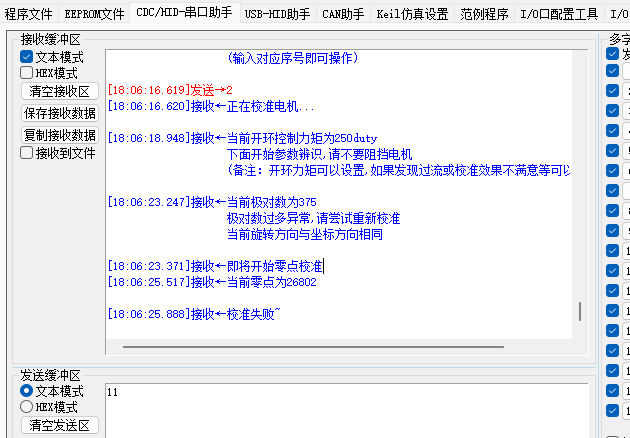
Task: Click the line 当前旋转方向与坐标方向相同
Action: (x=305, y=234)
